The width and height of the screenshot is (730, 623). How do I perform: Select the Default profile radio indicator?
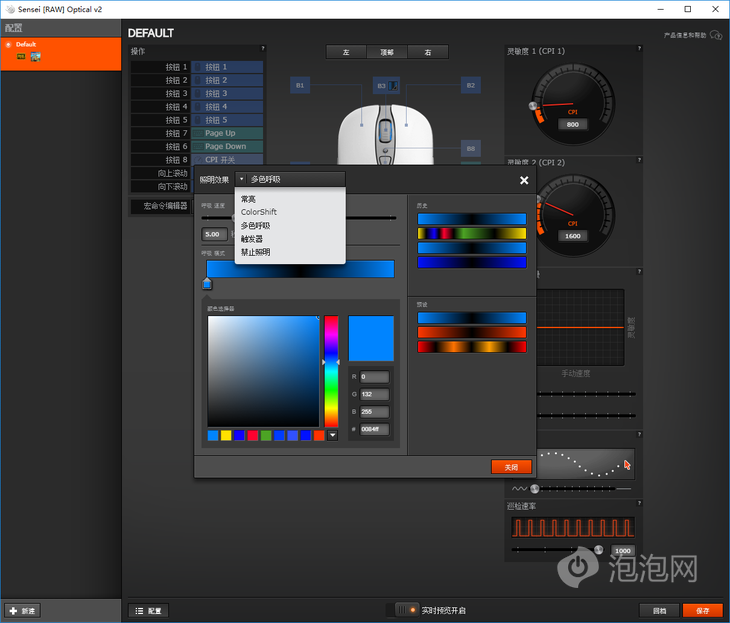[8, 45]
